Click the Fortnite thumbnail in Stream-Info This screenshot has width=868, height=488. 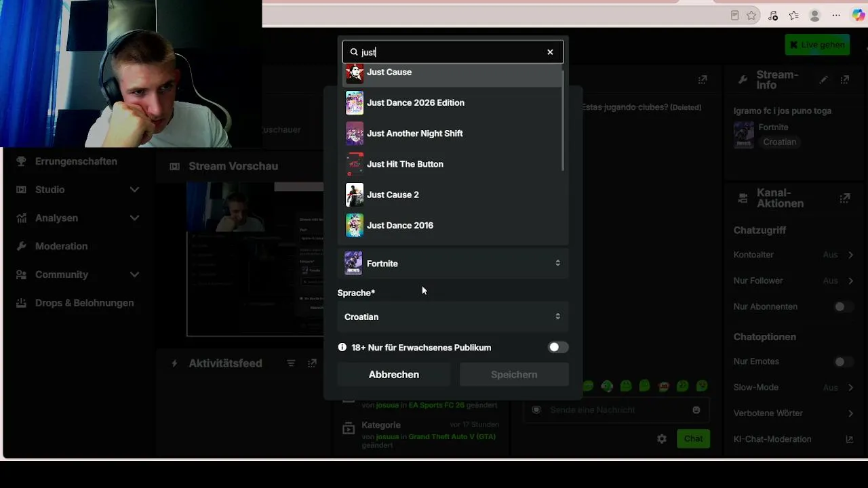[743, 135]
